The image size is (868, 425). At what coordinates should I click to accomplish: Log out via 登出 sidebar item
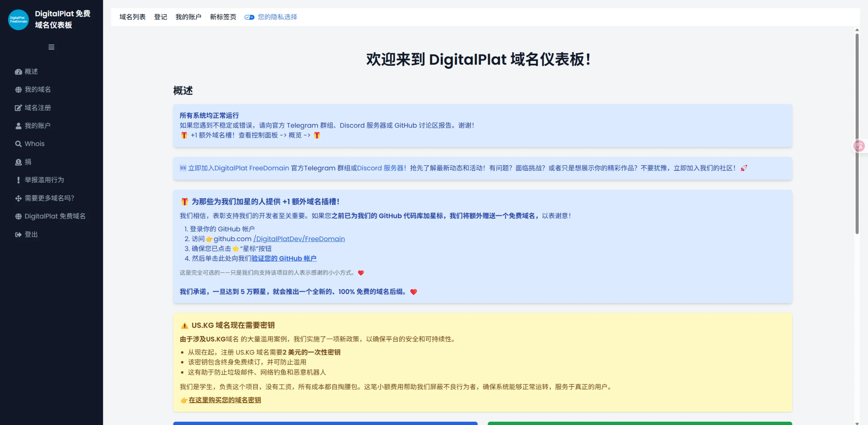26,234
